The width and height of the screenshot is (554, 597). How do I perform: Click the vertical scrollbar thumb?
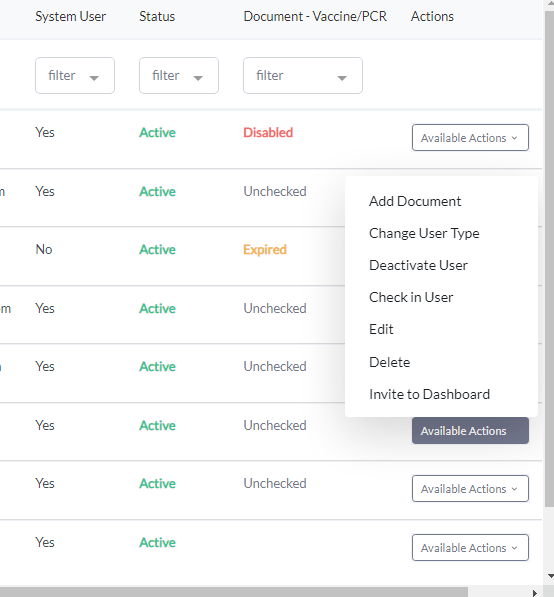coord(550,259)
